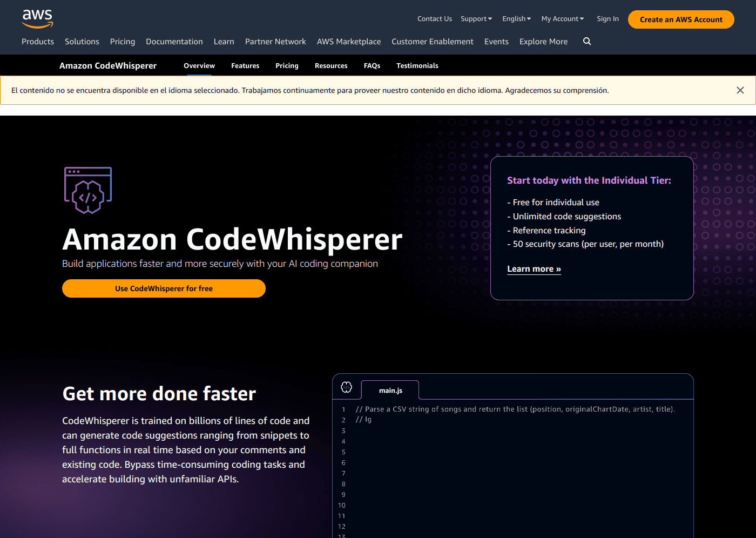The image size is (756, 538).
Task: Click the AWS logo in header
Action: point(37,18)
